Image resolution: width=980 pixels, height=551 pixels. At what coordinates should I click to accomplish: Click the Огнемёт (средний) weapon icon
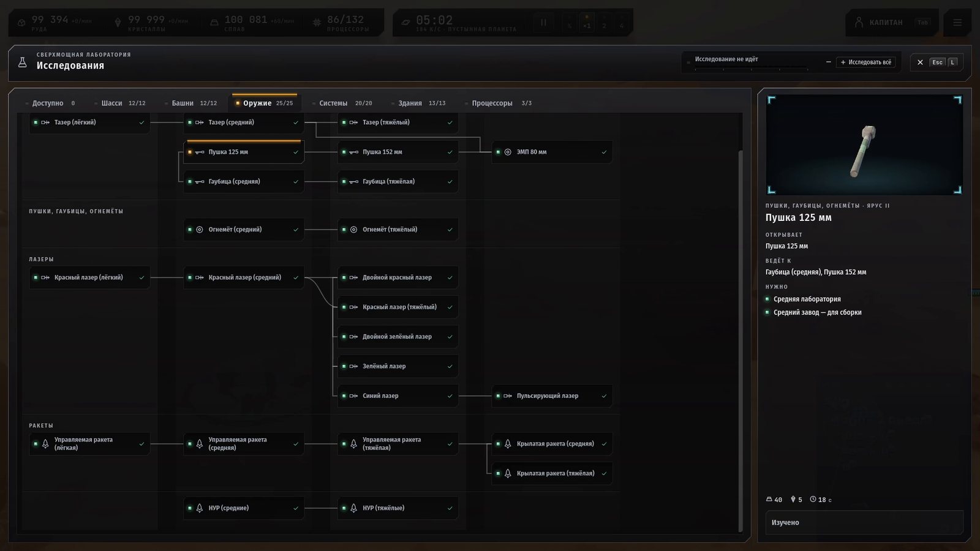199,230
